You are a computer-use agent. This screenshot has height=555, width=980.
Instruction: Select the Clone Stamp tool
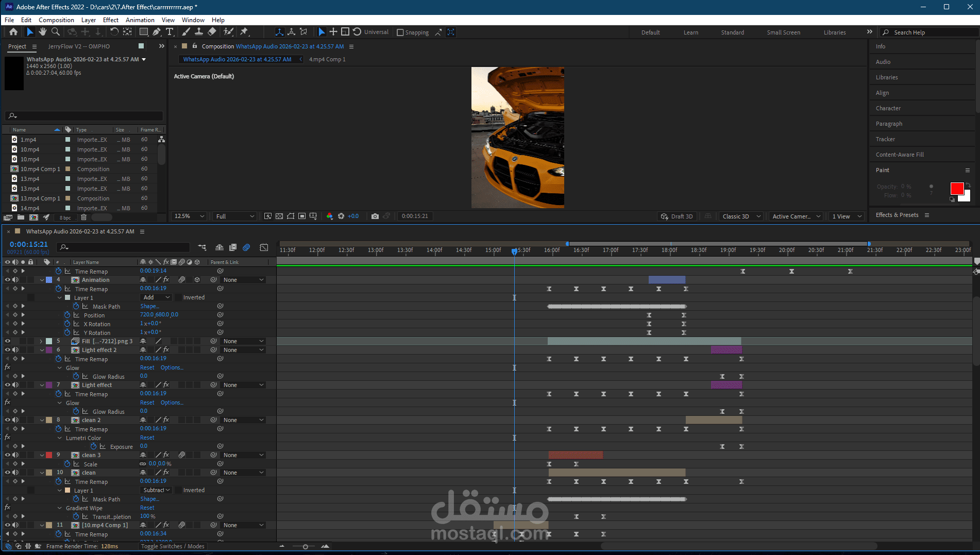pos(198,32)
